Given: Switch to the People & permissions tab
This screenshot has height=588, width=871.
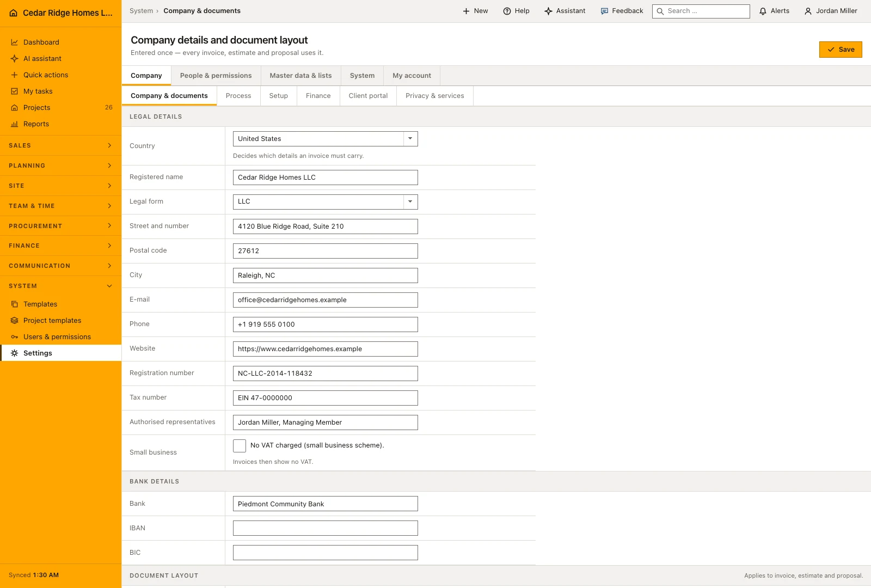Looking at the screenshot, I should 216,76.
